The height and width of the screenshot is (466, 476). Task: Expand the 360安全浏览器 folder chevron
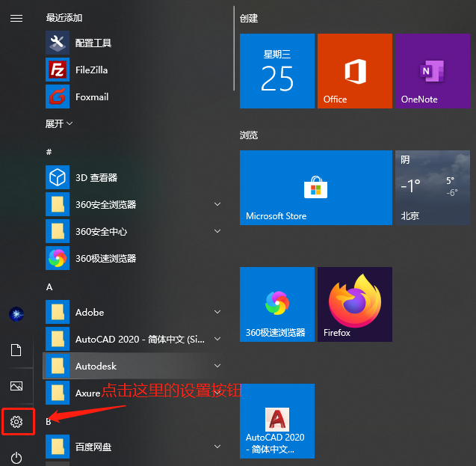point(217,204)
